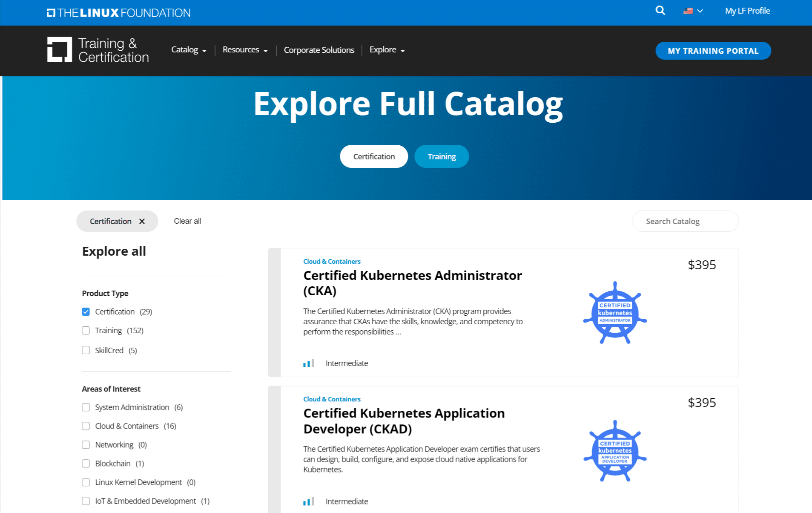Remove the Certification filter chip X

tap(142, 221)
